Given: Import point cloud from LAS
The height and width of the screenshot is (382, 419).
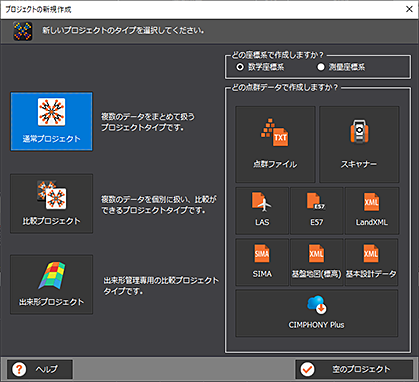Looking at the screenshot, I should click(x=262, y=211).
